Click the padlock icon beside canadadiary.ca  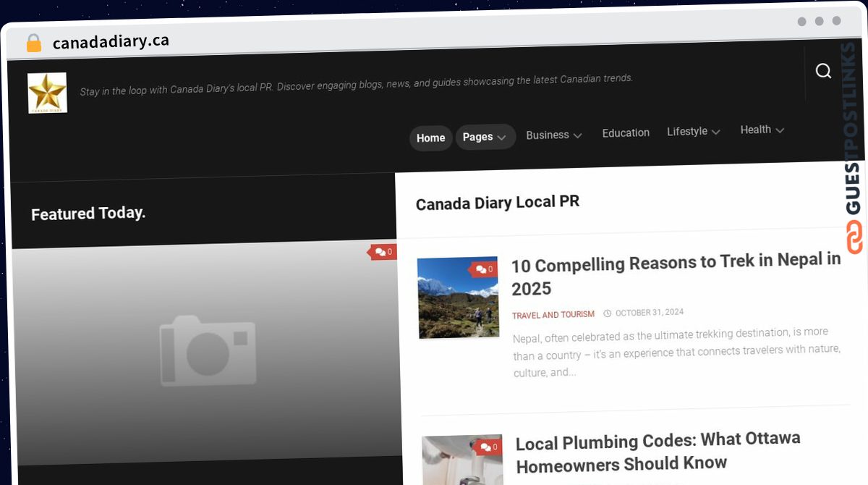pyautogui.click(x=33, y=43)
